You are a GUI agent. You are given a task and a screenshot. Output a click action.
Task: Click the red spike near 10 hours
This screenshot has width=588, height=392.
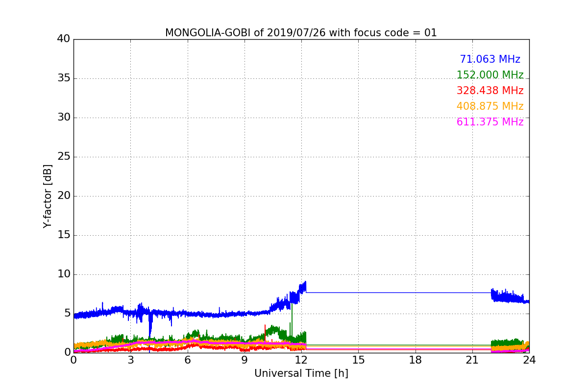(x=265, y=333)
